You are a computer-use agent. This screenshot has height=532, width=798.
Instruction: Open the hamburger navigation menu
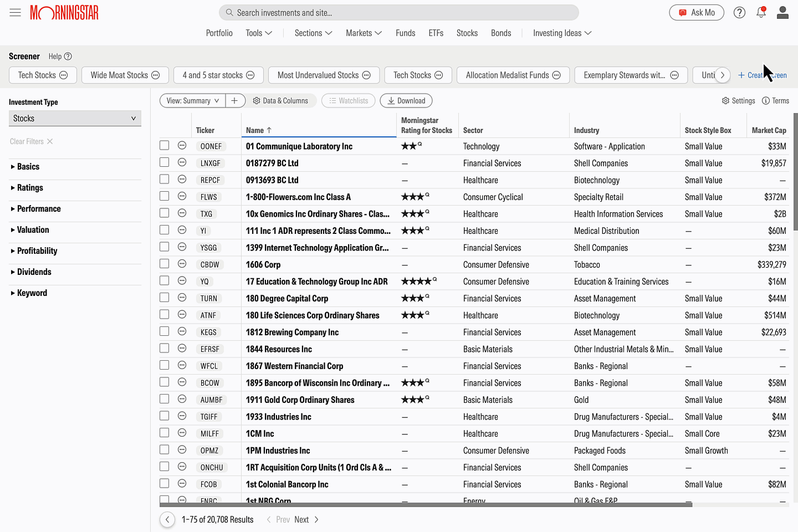click(x=15, y=12)
